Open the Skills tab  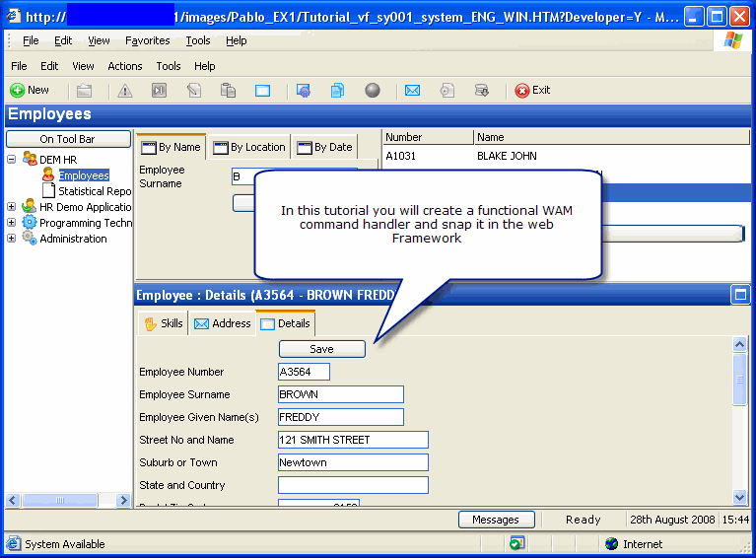(x=164, y=323)
